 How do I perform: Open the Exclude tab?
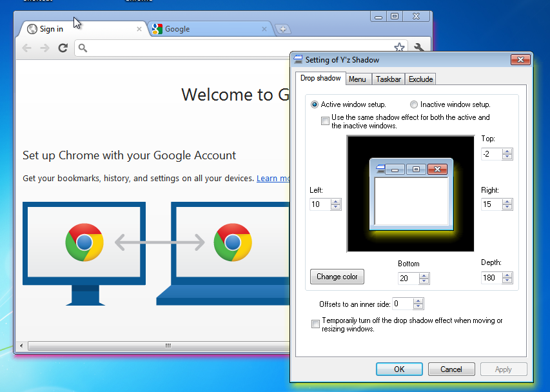point(420,79)
